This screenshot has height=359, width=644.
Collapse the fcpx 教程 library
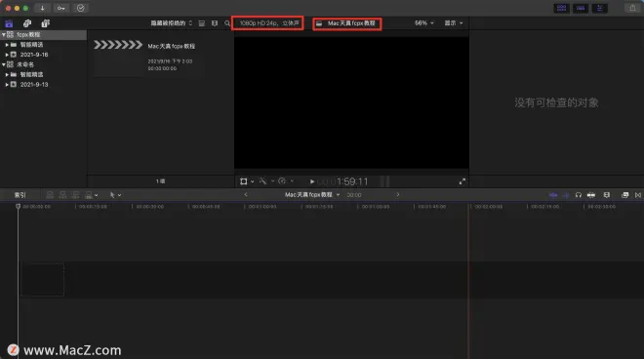(3, 35)
